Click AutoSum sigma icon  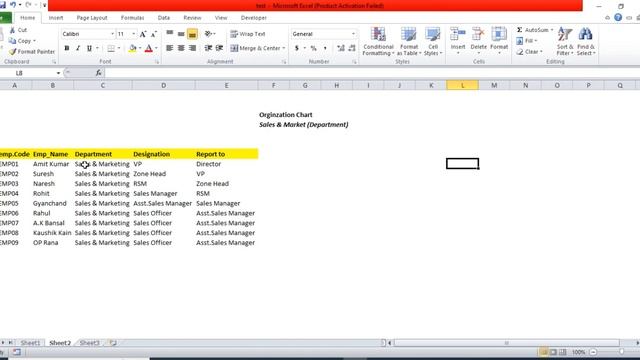(x=519, y=30)
